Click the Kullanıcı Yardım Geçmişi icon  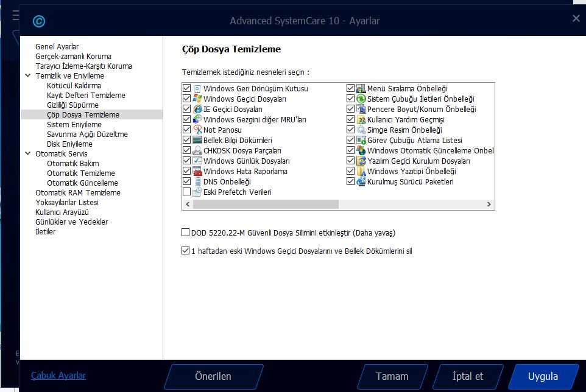click(x=361, y=119)
